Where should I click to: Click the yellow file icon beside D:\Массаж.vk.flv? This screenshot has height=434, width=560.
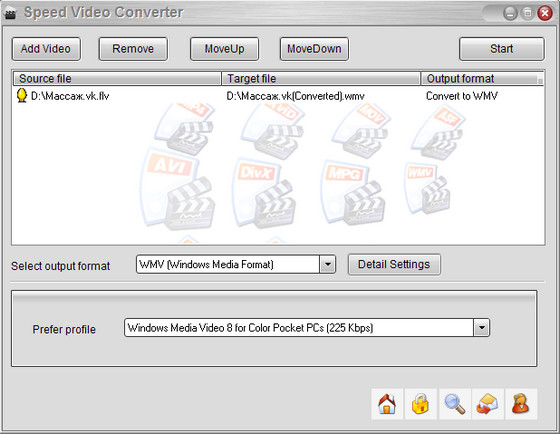coord(22,96)
